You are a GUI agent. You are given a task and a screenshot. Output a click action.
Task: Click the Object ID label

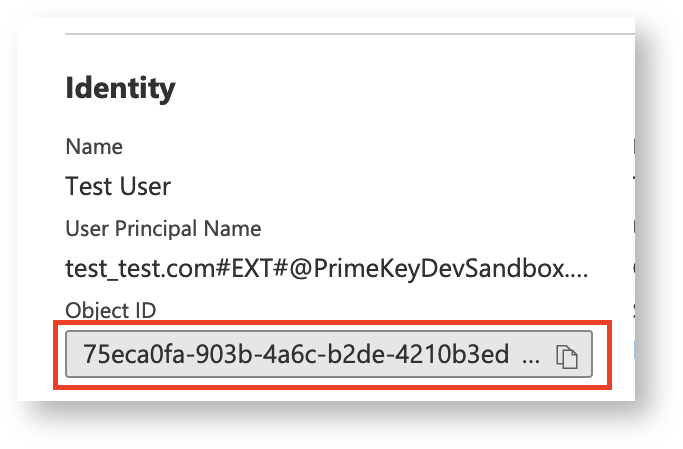(x=110, y=310)
